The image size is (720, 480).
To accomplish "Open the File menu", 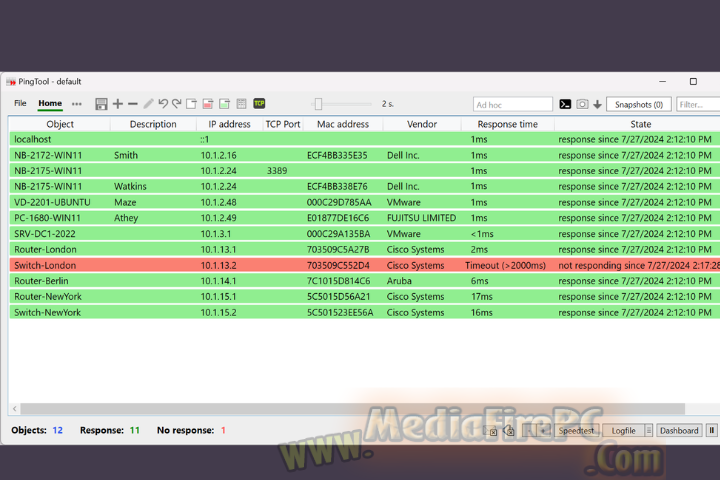I will click(x=20, y=103).
